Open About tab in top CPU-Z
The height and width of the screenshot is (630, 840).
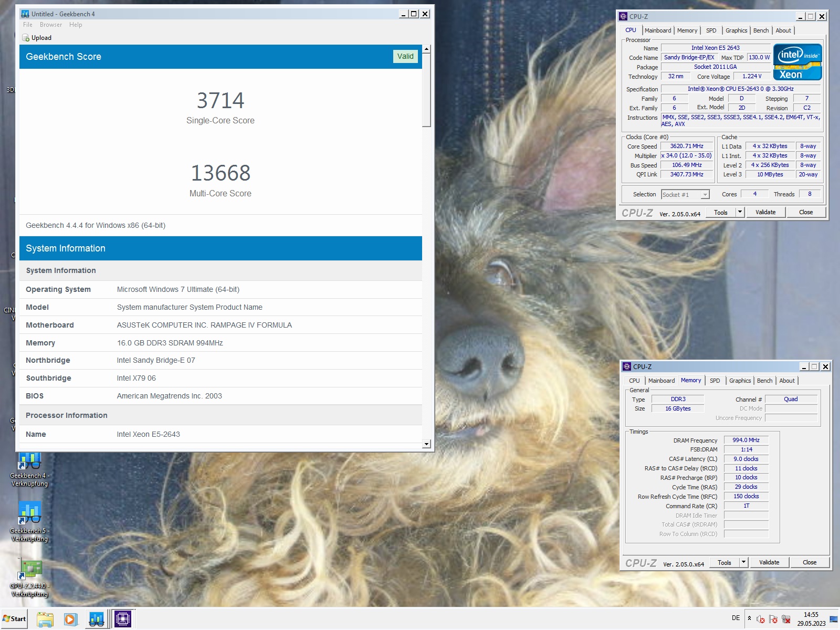coord(783,30)
